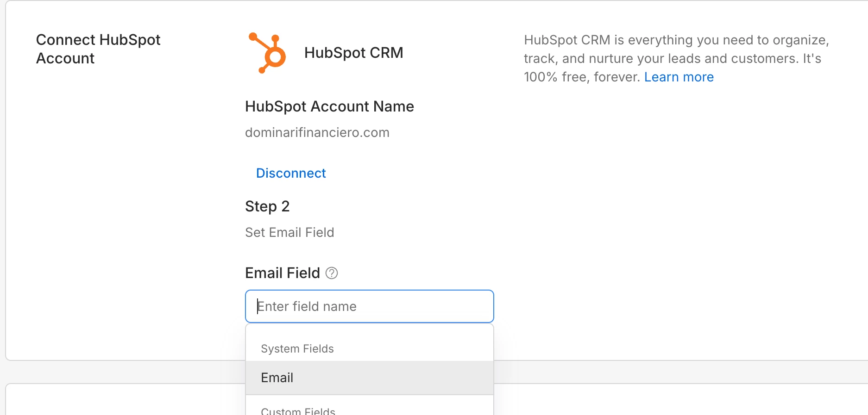
Task: Click the Custom Fields group header
Action: [298, 411]
